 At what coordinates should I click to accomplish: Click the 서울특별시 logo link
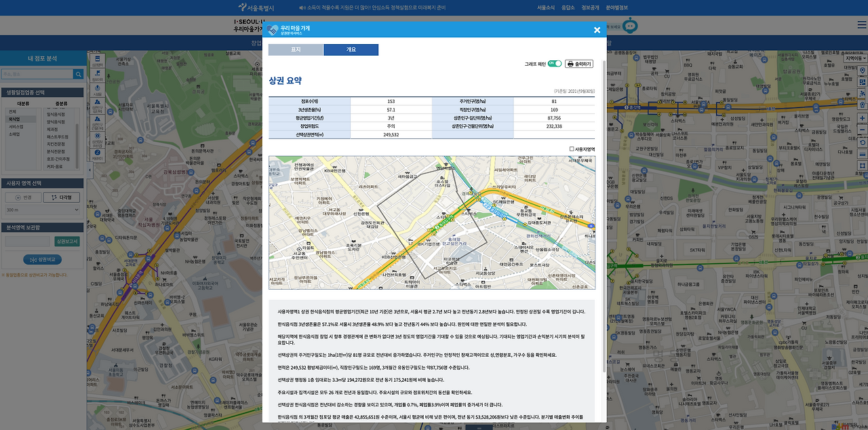(x=256, y=7)
